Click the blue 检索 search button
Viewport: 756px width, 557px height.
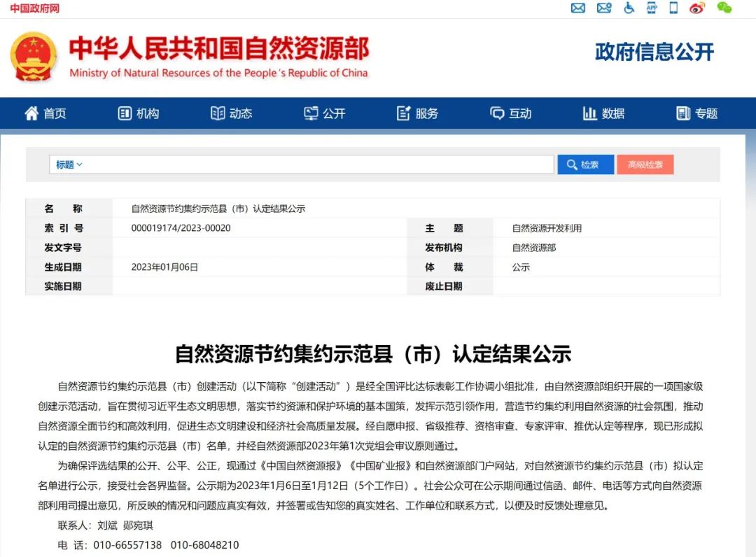pos(585,164)
